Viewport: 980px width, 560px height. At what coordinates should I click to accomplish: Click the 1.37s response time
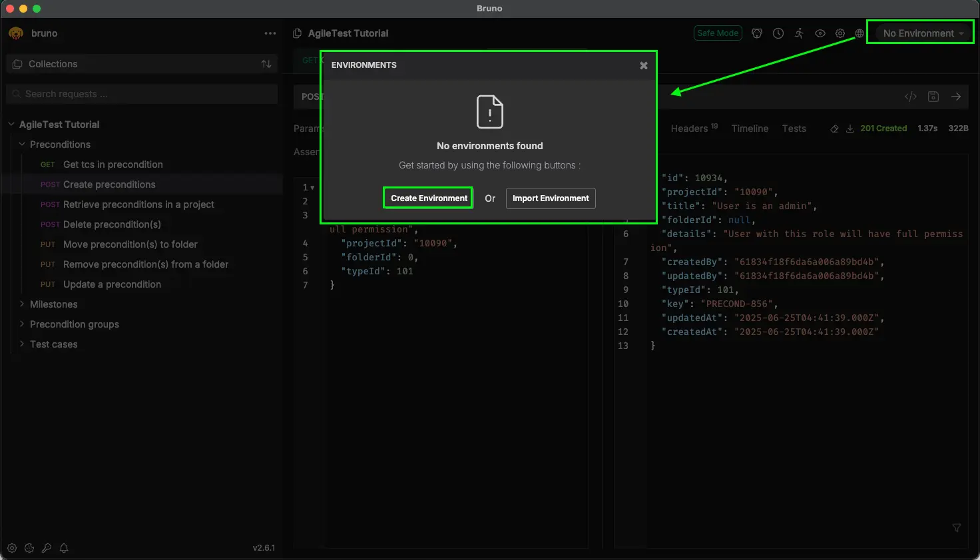pos(927,129)
